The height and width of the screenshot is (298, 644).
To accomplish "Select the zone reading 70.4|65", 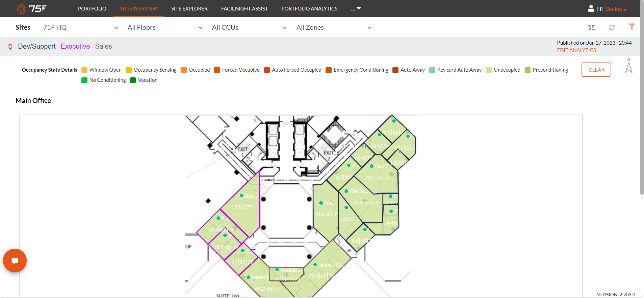I will point(321,276).
